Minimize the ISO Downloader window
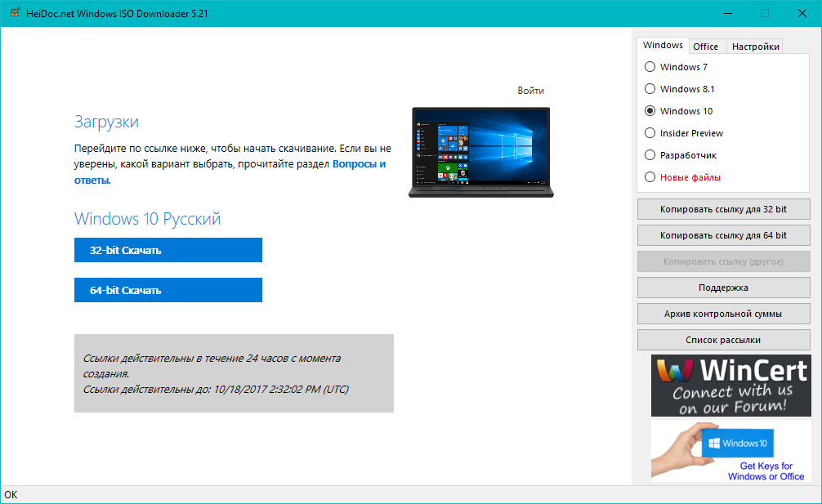 coord(728,13)
